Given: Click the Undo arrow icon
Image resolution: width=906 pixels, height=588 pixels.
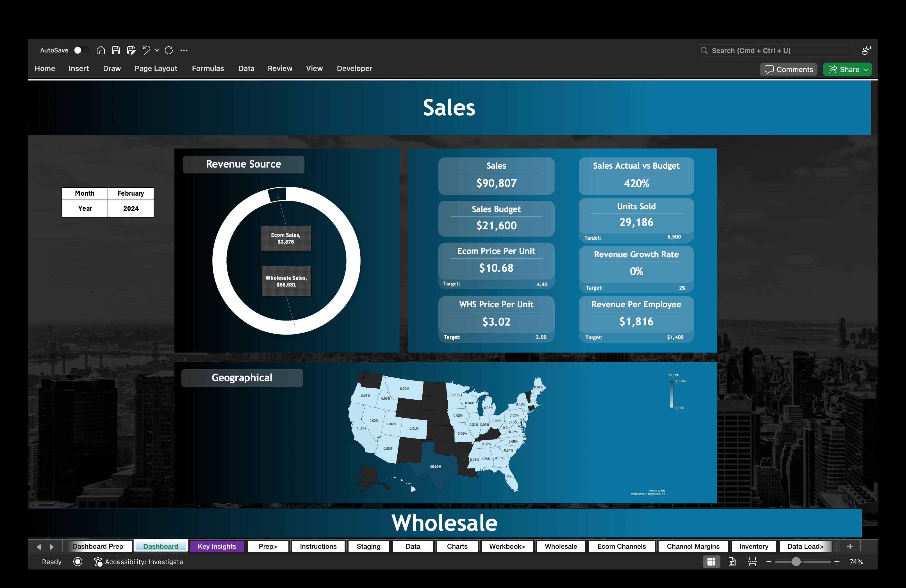Looking at the screenshot, I should (x=146, y=50).
